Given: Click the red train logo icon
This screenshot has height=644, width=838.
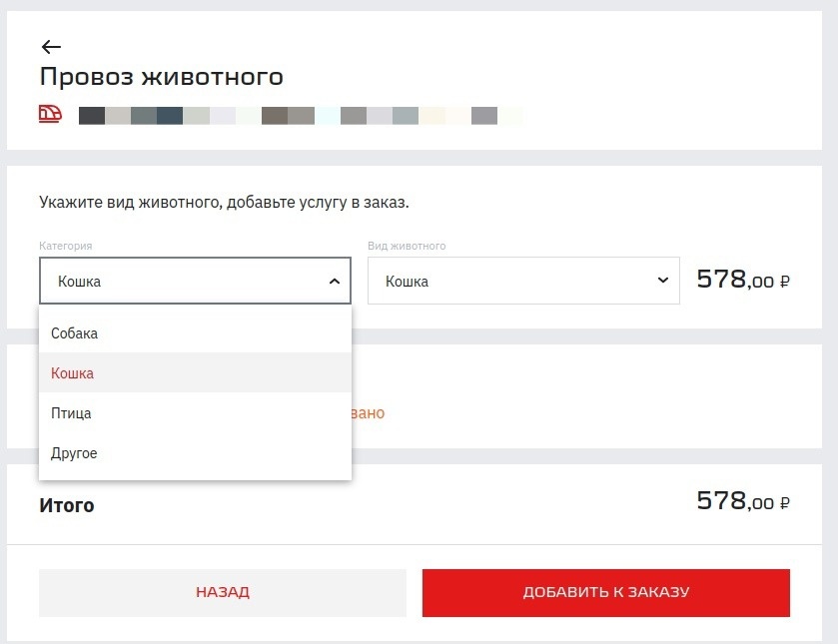Looking at the screenshot, I should click(51, 114).
